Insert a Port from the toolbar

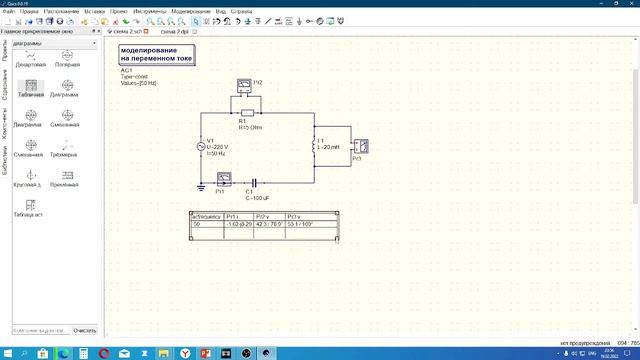point(309,21)
